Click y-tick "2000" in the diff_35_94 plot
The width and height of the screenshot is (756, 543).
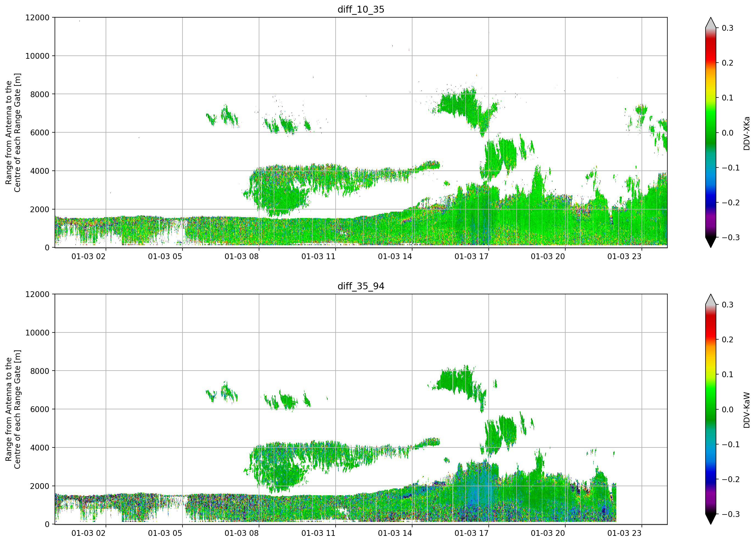40,486
